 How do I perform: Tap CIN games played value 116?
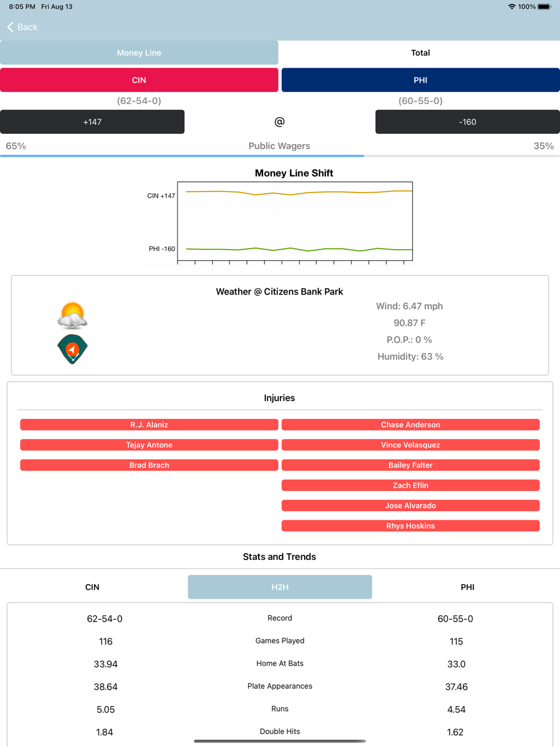pos(106,641)
